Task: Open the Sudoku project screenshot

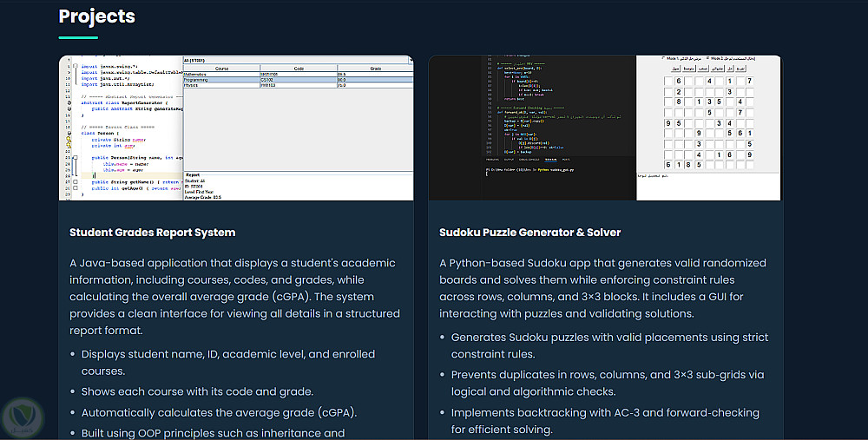Action: [x=605, y=128]
